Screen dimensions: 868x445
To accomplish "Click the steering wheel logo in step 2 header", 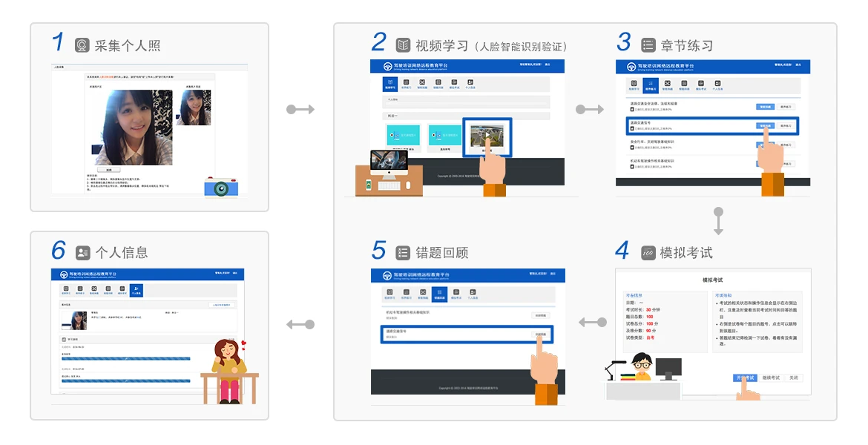I will 388,67.
